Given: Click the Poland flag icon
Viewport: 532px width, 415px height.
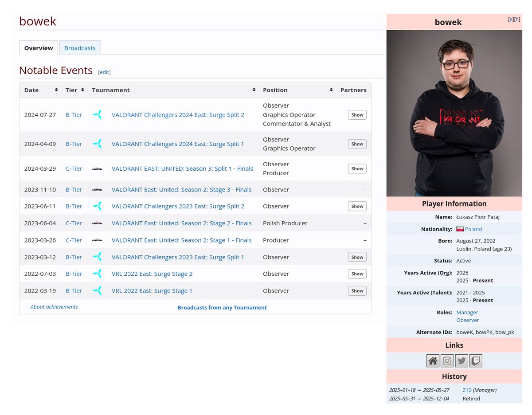Looking at the screenshot, I should (460, 229).
